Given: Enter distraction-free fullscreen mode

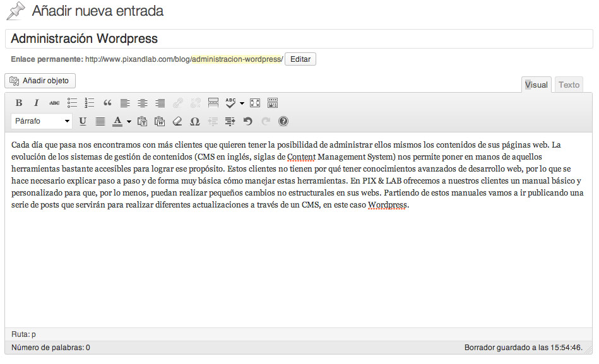Looking at the screenshot, I should coord(255,103).
